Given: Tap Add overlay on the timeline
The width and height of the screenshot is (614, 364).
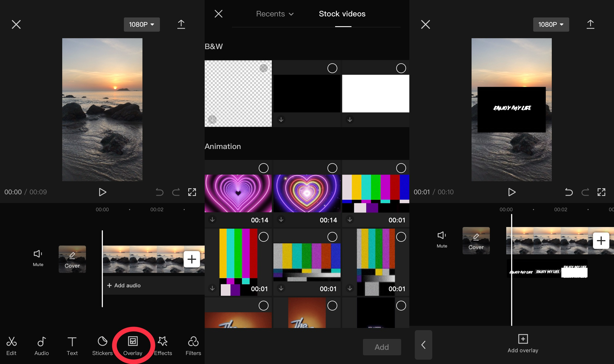Looking at the screenshot, I should pyautogui.click(x=523, y=344).
